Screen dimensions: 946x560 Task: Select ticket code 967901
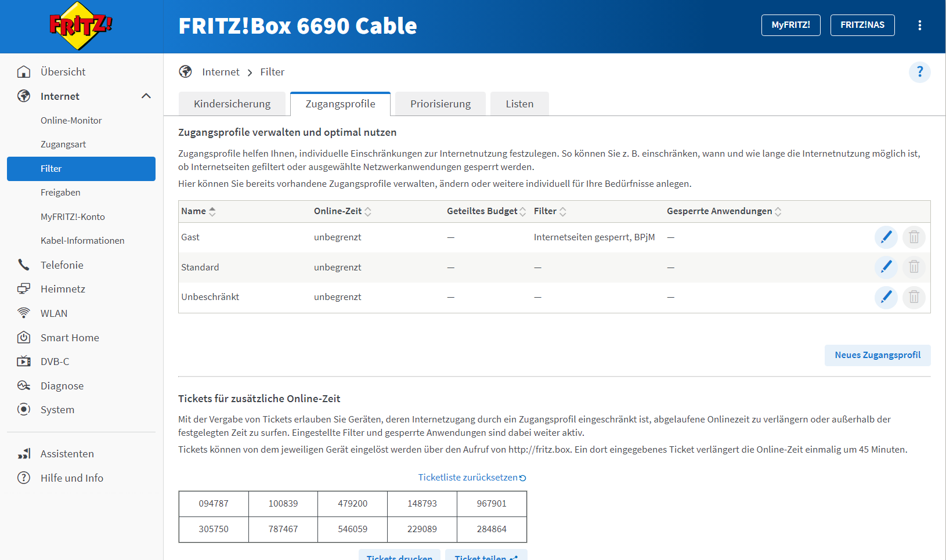(492, 504)
